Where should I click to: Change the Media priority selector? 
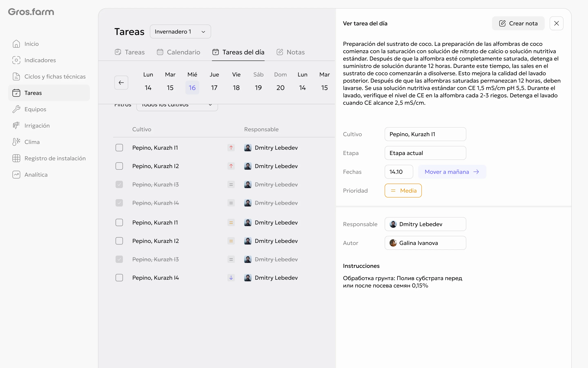click(x=403, y=191)
